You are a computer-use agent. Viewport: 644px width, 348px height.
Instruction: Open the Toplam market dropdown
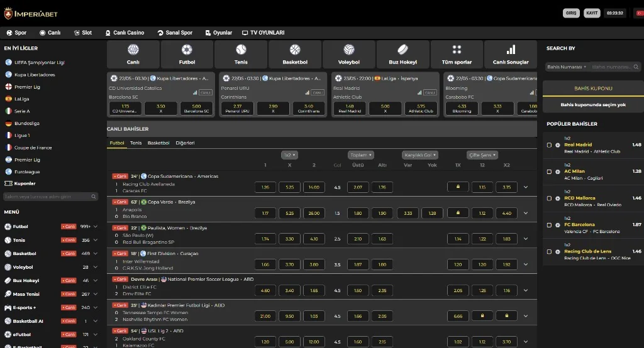[x=360, y=155]
